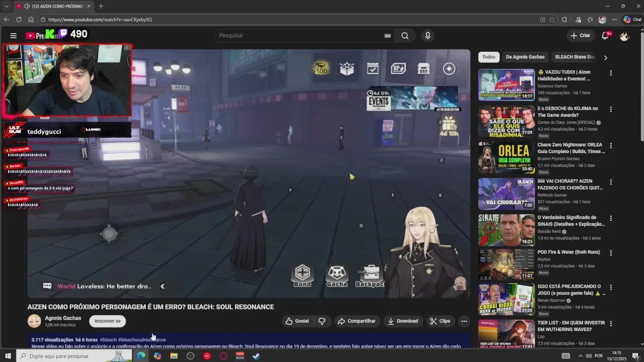Select the De Agnnis Gachas chip
The image size is (644, 362).
[525, 57]
